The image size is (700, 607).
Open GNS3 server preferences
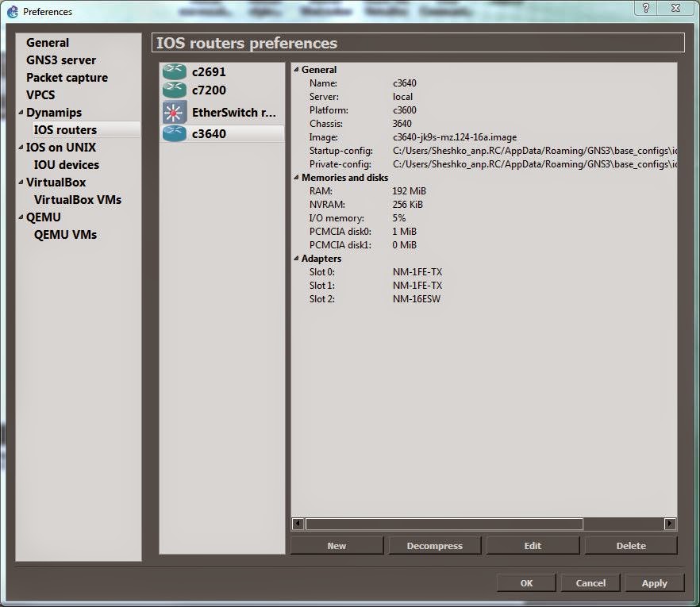[61, 60]
